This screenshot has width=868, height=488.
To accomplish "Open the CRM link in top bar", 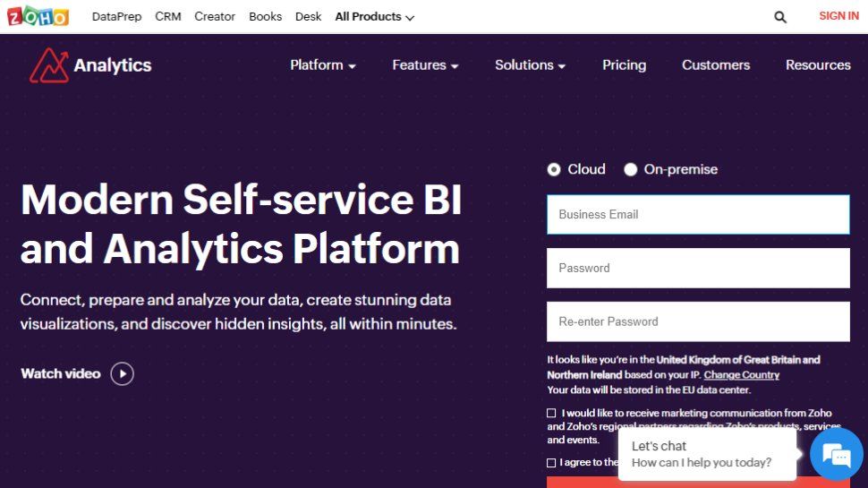I will [168, 17].
